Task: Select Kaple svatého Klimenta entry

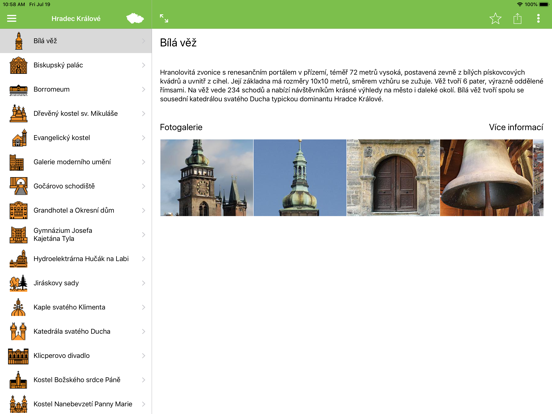Action: [x=76, y=307]
